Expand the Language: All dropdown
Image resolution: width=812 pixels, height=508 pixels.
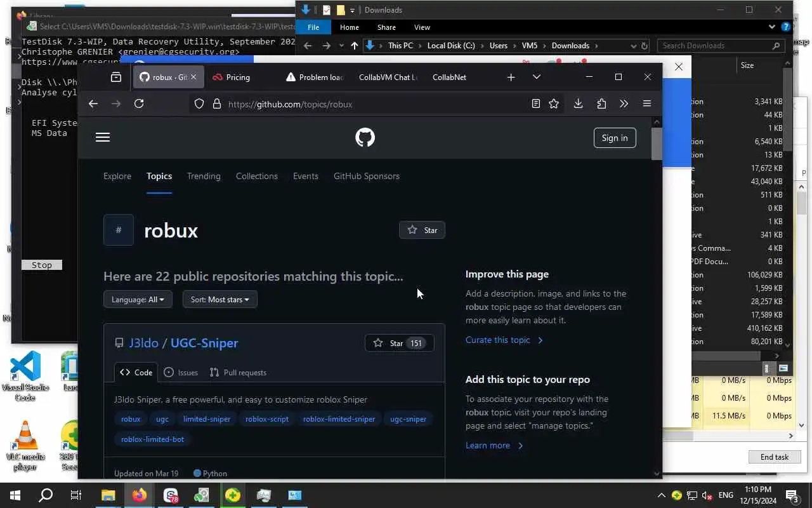tap(138, 299)
